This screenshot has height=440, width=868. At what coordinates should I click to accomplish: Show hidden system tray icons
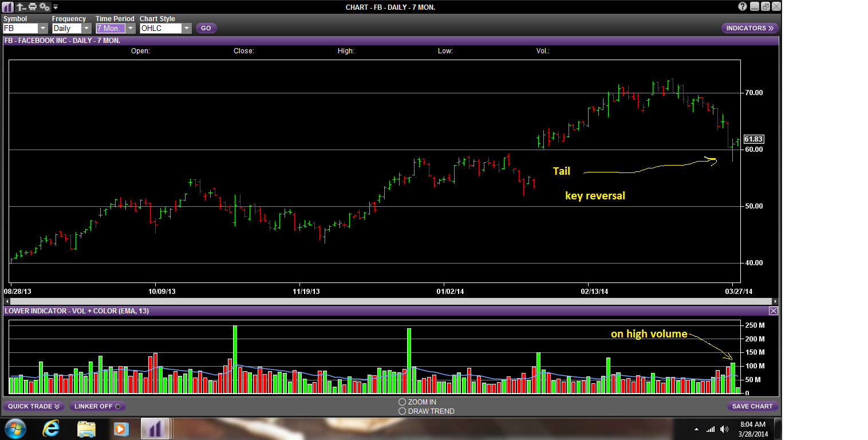696,429
